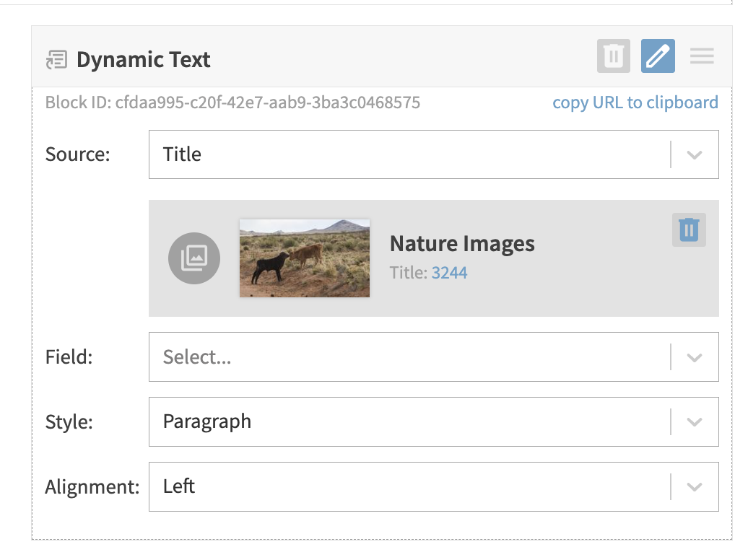Click the gray image gallery circle icon
Screen dimensions: 748x560
[194, 258]
